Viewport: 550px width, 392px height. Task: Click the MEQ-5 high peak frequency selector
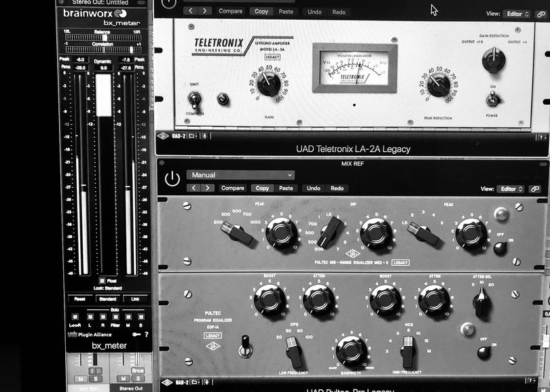click(424, 233)
